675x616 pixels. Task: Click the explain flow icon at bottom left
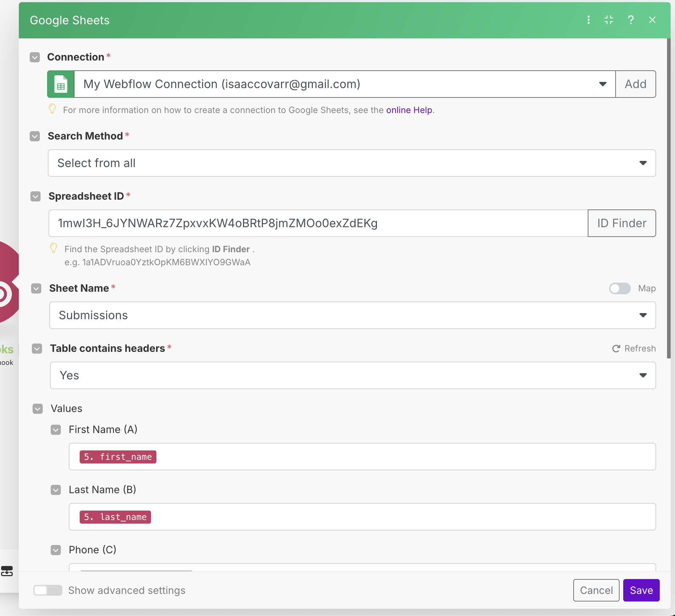click(x=7, y=571)
